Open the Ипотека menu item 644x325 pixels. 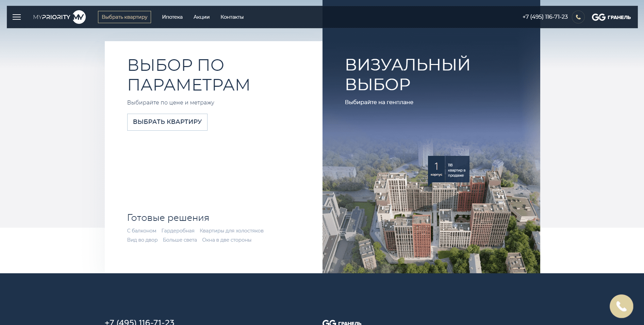coord(172,17)
